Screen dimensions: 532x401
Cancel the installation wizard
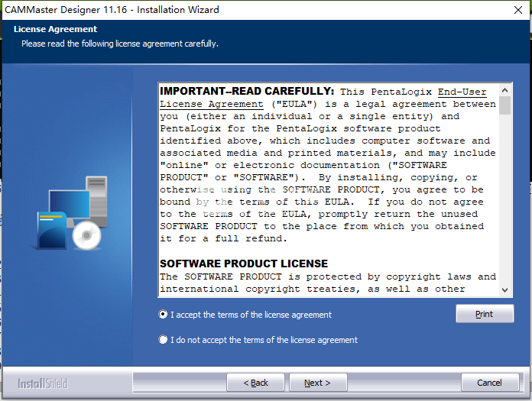pyautogui.click(x=490, y=383)
